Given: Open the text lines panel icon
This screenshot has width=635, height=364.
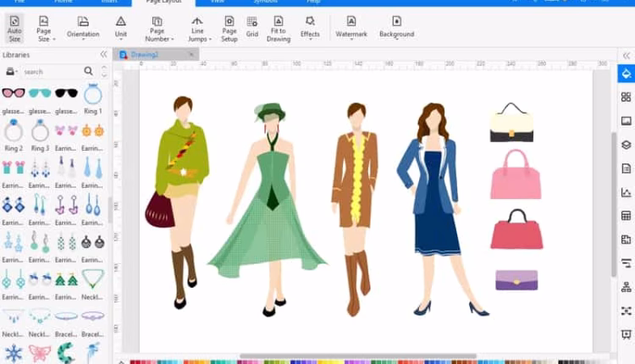Looking at the screenshot, I should 626,263.
